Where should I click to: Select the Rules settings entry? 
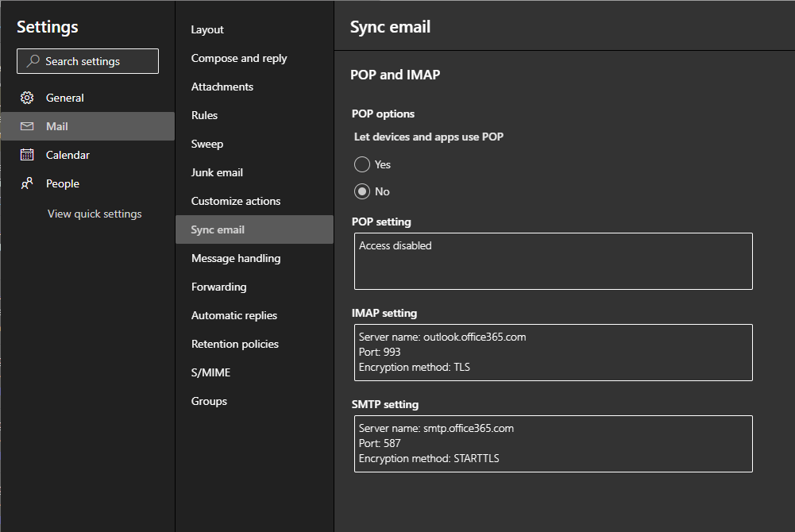[x=203, y=115]
